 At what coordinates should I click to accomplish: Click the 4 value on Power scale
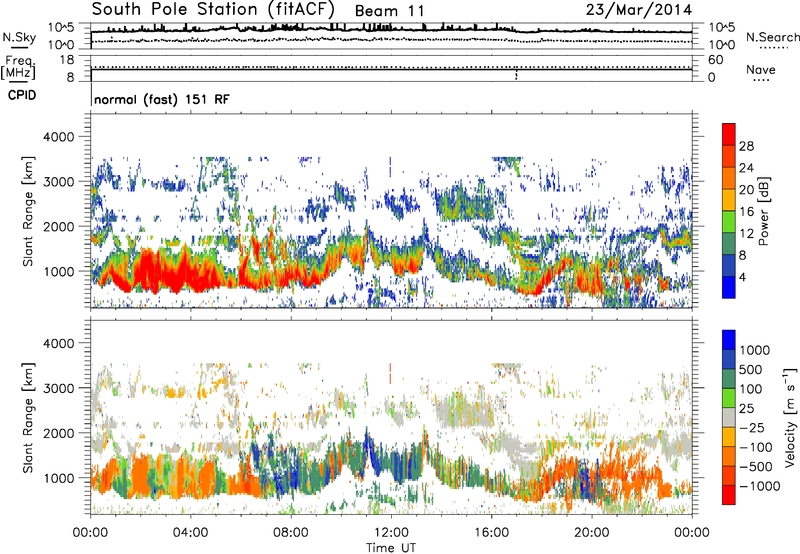tap(742, 277)
